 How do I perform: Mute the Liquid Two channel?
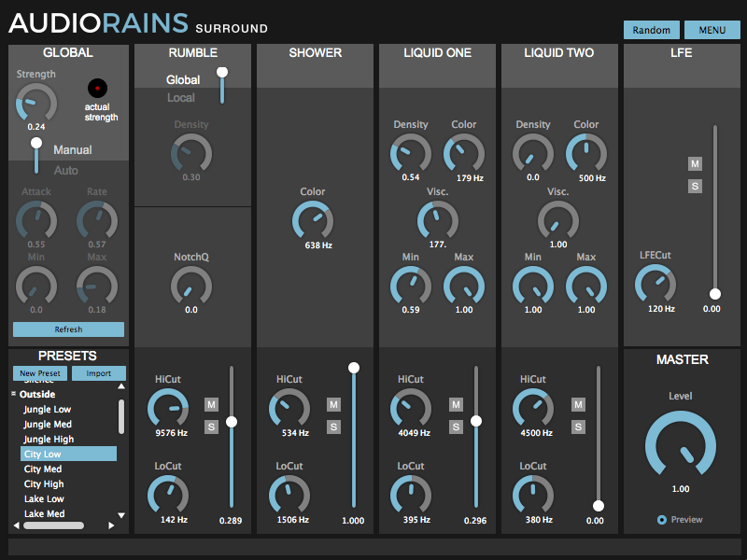click(x=578, y=405)
